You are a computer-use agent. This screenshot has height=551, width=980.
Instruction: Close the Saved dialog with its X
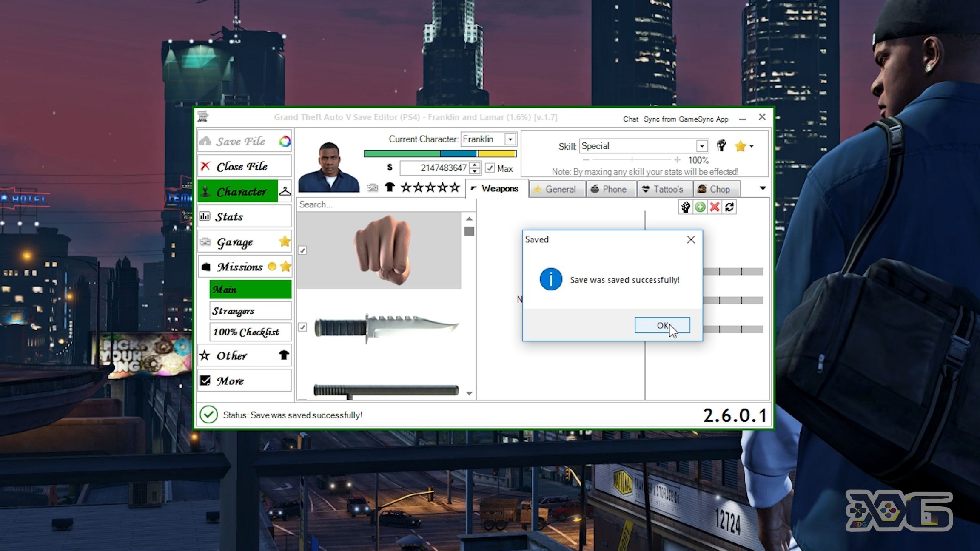coord(691,239)
